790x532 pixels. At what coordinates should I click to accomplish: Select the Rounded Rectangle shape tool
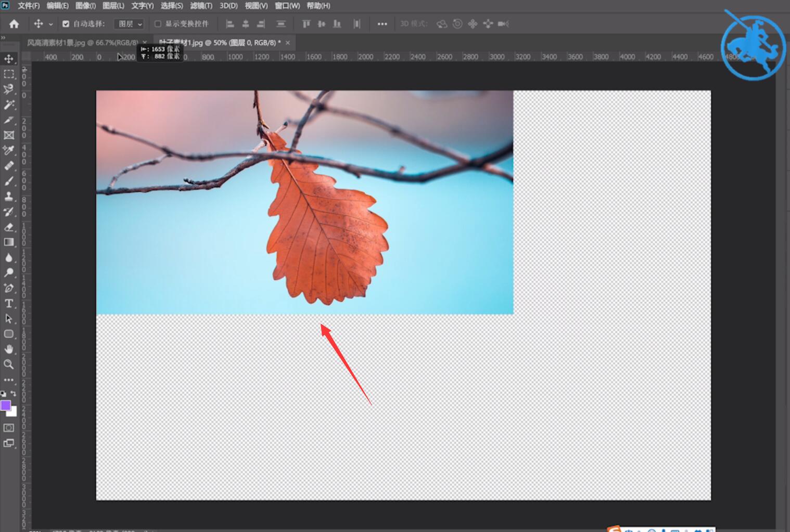coord(9,334)
